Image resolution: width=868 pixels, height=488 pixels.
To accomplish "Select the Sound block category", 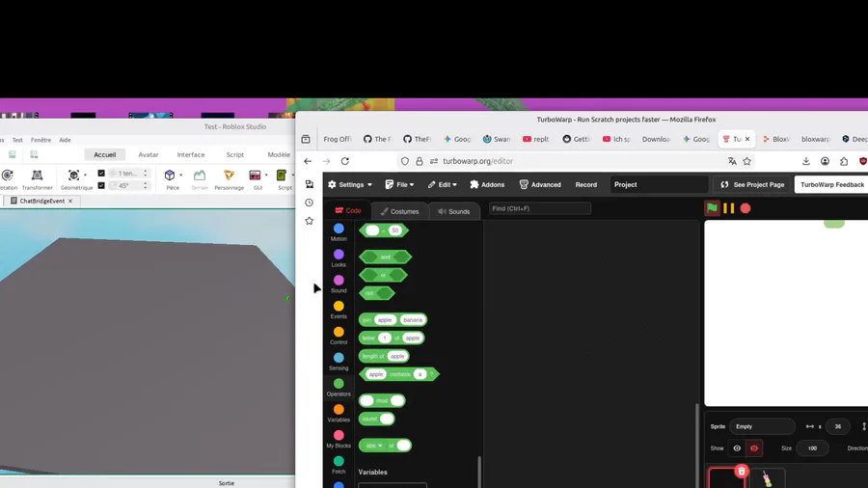I will (339, 285).
